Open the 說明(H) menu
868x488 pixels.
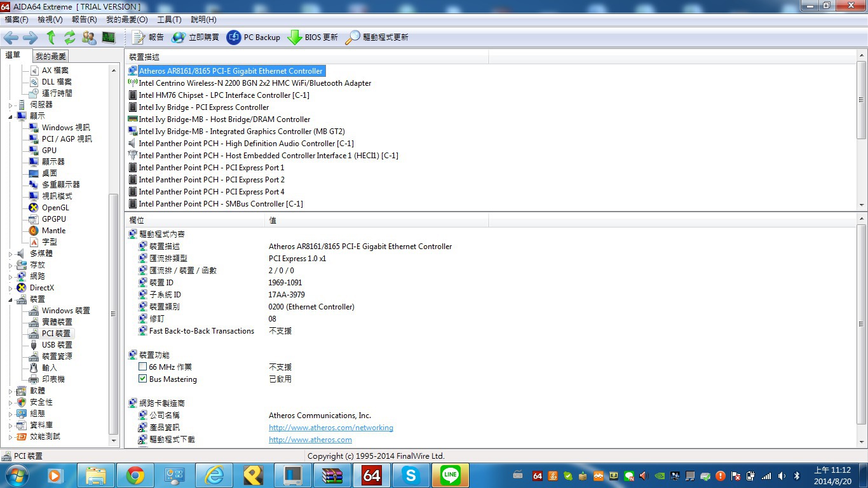pyautogui.click(x=203, y=20)
